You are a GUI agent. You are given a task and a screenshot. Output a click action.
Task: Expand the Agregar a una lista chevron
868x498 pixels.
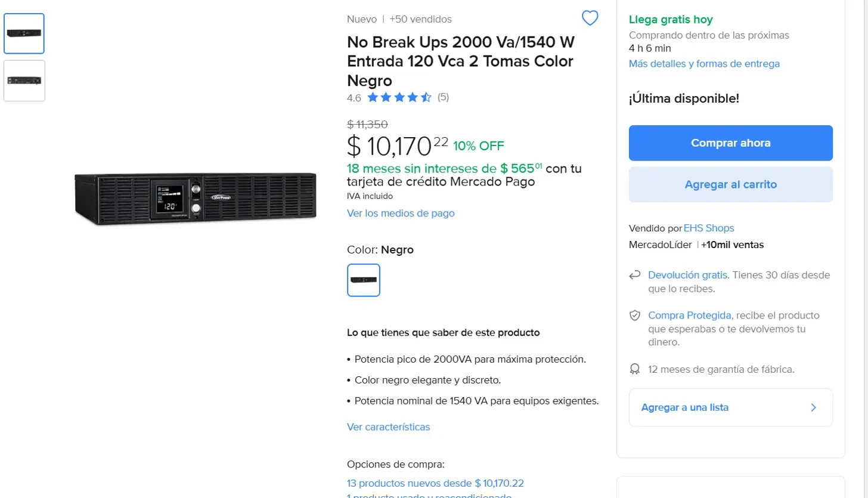tap(813, 408)
